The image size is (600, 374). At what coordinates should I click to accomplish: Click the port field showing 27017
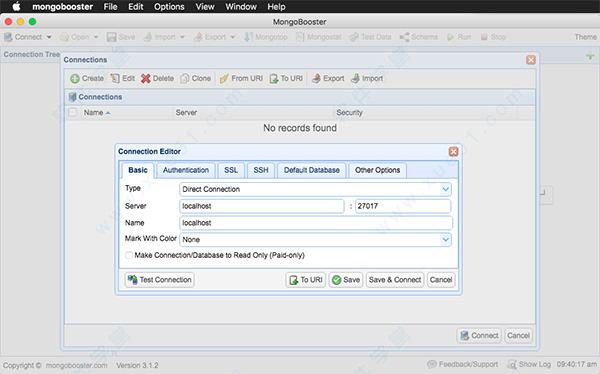403,206
